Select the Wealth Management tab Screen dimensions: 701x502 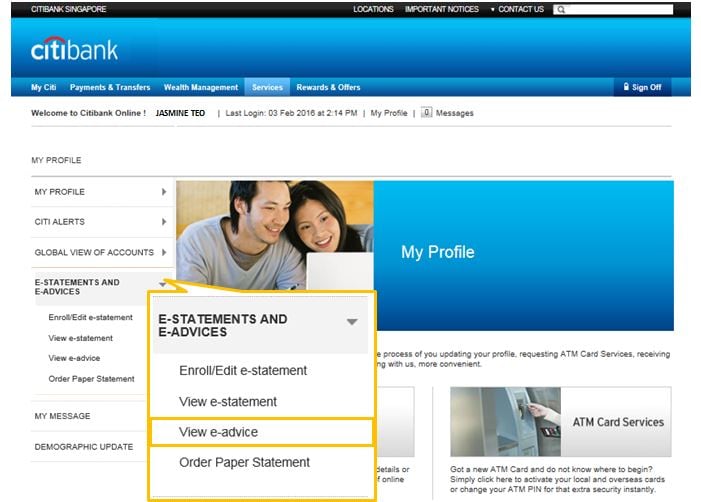click(x=201, y=87)
